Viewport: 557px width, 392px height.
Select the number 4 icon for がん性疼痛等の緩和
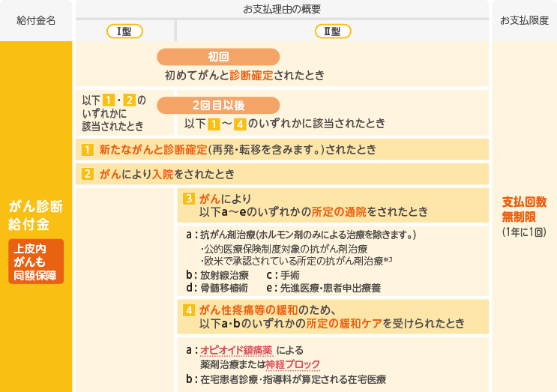click(190, 310)
